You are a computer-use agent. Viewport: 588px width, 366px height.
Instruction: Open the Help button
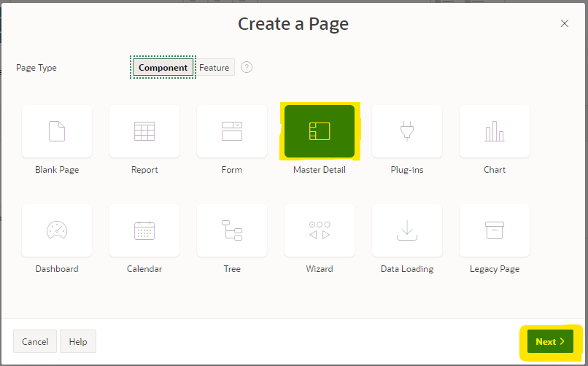78,341
